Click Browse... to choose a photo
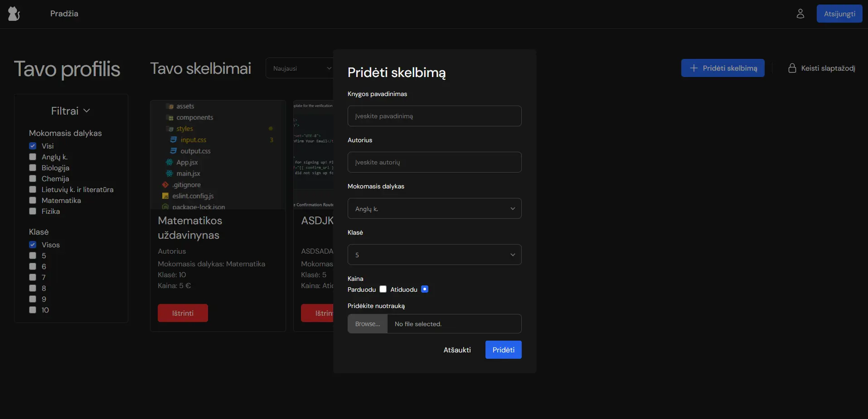Viewport: 868px width, 419px height. tap(368, 324)
